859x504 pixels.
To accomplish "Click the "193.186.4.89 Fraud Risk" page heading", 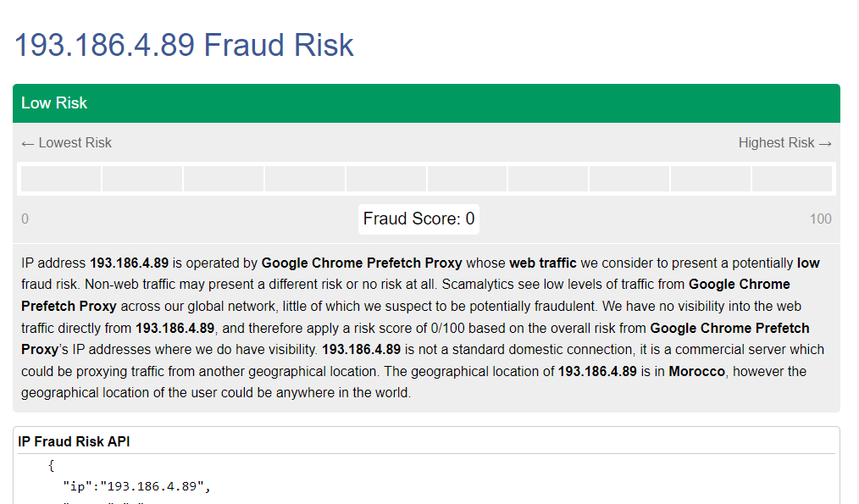I will click(x=184, y=45).
